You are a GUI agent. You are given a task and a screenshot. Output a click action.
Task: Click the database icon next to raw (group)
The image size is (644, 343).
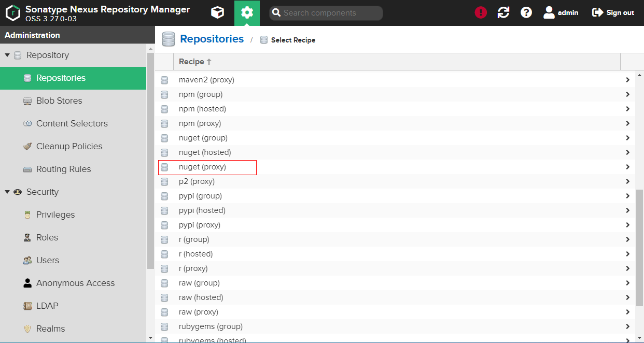pyautogui.click(x=164, y=283)
